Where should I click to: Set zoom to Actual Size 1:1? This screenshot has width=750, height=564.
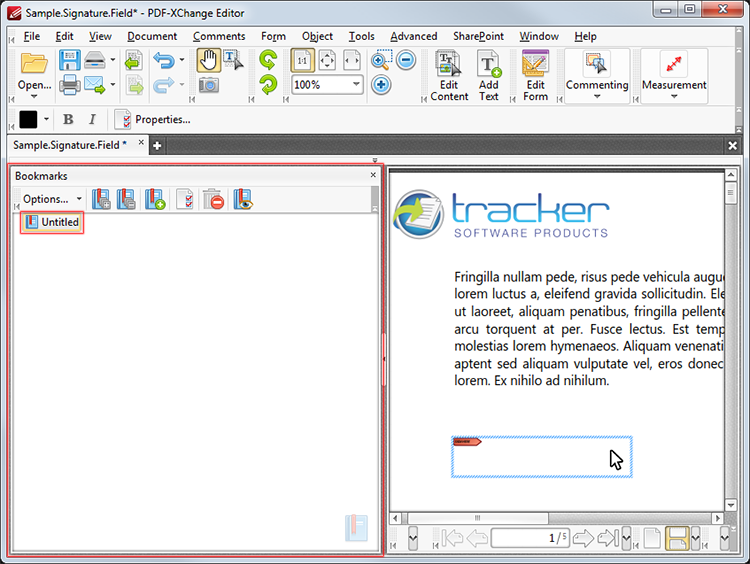(302, 61)
